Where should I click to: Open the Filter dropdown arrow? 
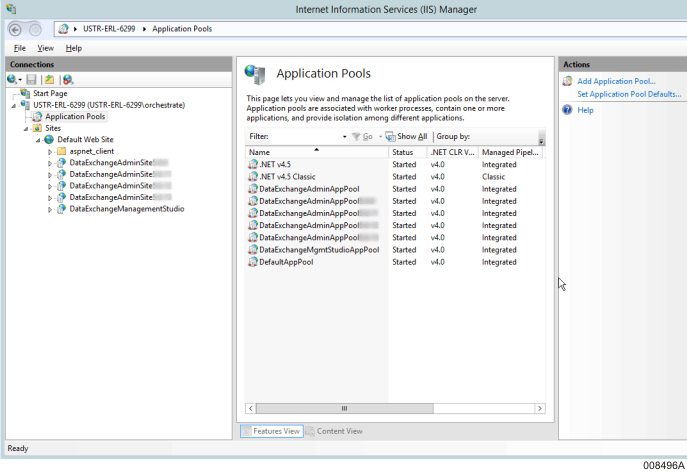(x=344, y=137)
